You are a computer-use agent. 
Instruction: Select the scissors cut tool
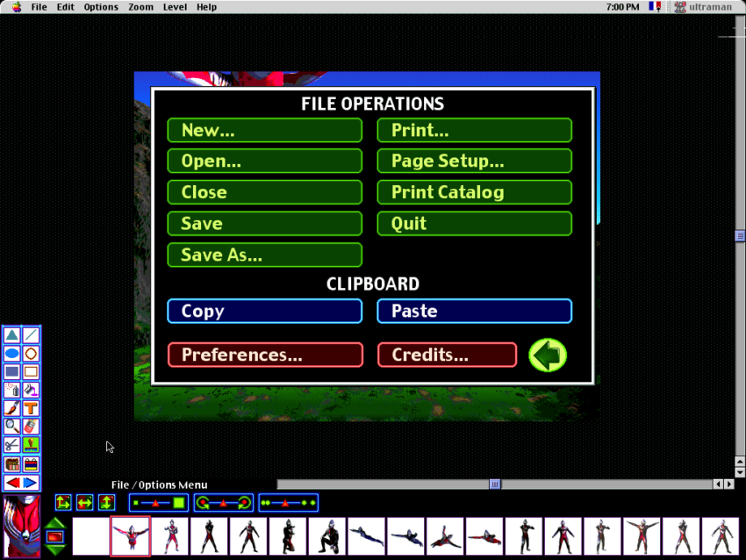click(x=12, y=445)
